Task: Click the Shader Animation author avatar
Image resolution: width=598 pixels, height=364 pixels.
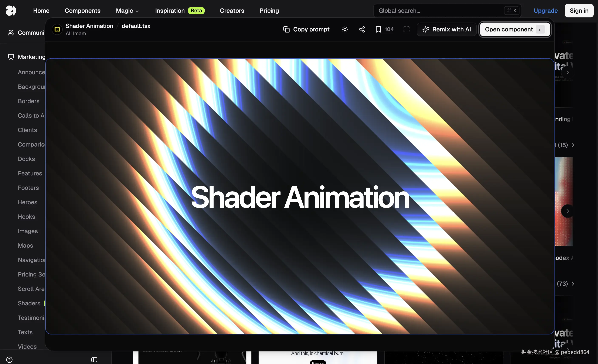Action: click(57, 29)
